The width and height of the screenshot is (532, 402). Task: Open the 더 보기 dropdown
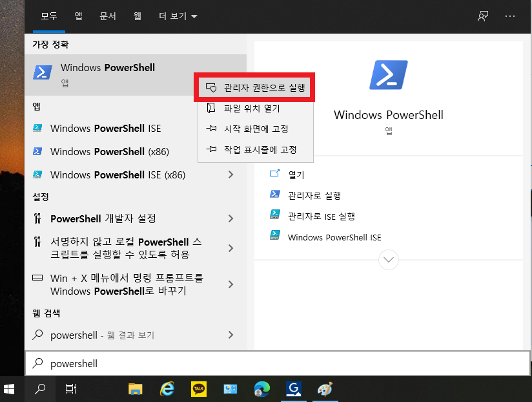[x=178, y=16]
